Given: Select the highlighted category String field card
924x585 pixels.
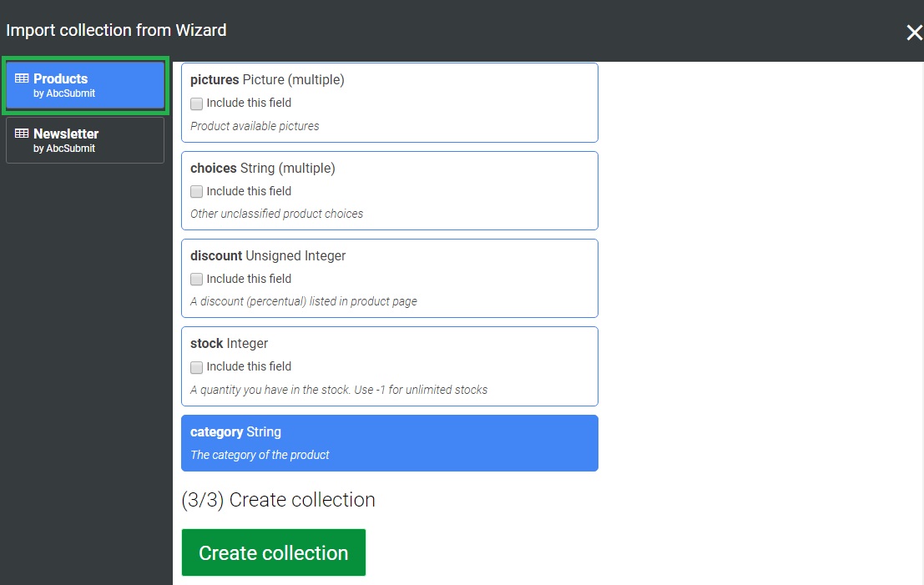Looking at the screenshot, I should pyautogui.click(x=389, y=443).
